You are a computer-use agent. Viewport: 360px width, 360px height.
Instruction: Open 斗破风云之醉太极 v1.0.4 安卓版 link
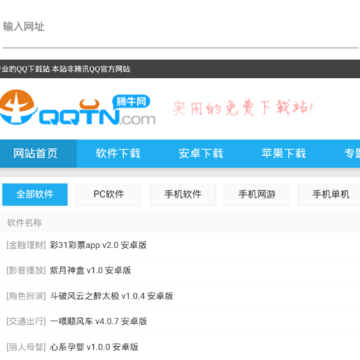(x=111, y=296)
